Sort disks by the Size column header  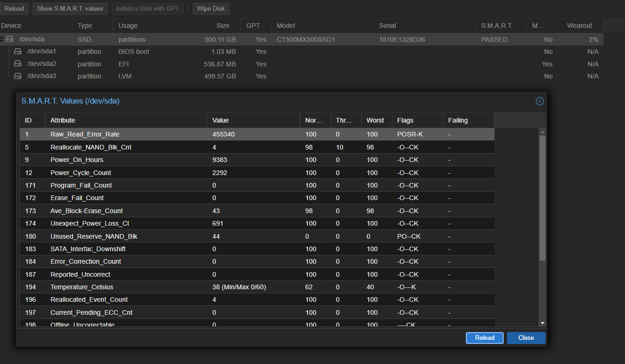pos(215,26)
